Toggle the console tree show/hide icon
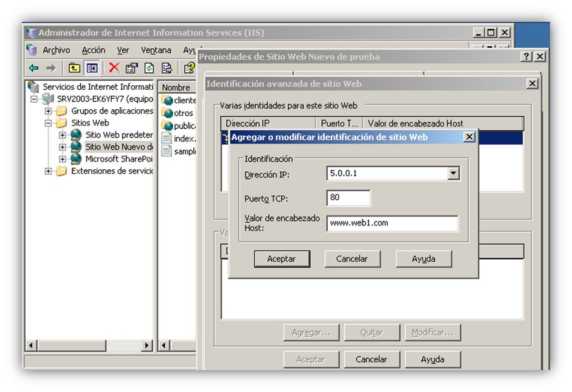572x392 pixels. pyautogui.click(x=92, y=68)
